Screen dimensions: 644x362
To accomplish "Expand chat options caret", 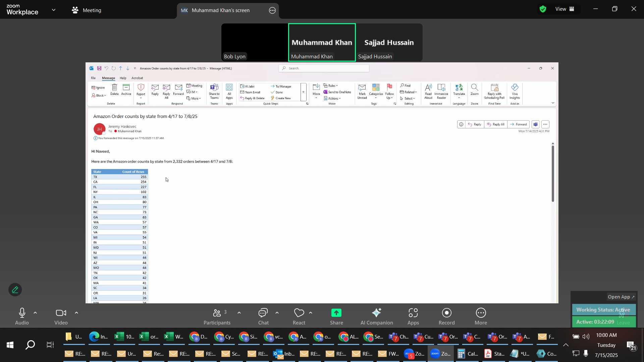I will [x=277, y=313].
